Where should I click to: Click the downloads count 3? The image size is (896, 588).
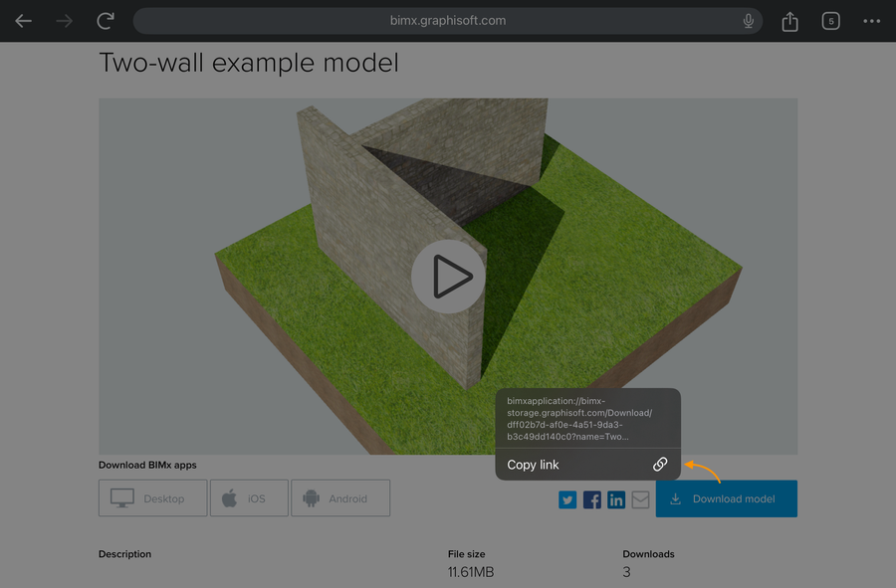[x=626, y=572]
